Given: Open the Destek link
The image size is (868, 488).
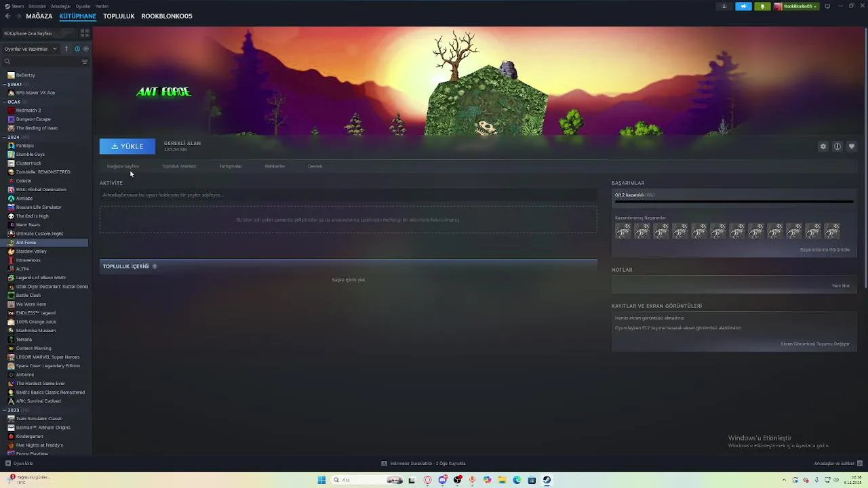Looking at the screenshot, I should tap(315, 166).
